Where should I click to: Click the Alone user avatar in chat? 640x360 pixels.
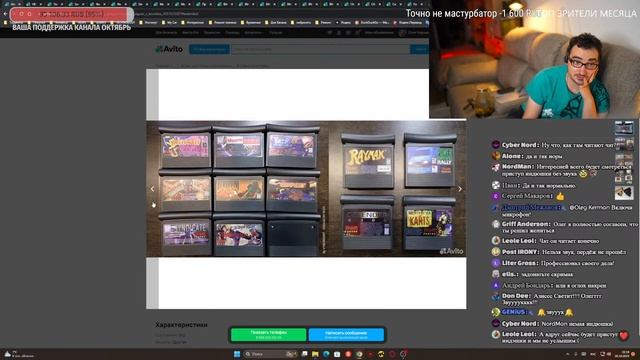pos(496,156)
